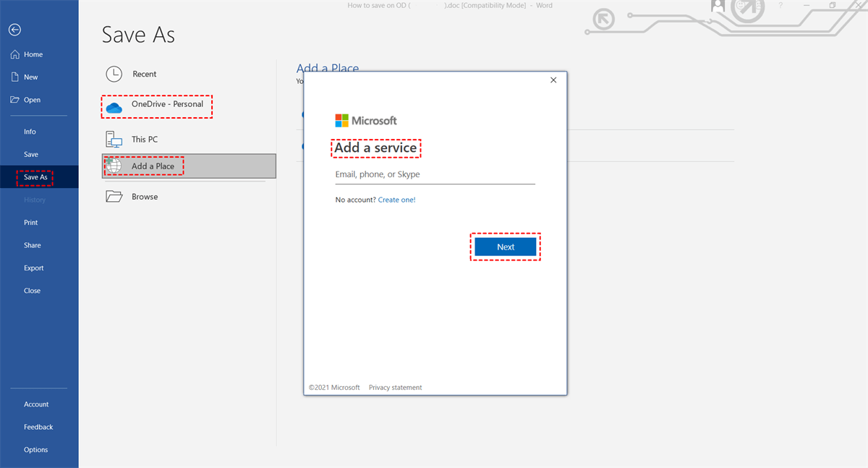The width and height of the screenshot is (868, 468).
Task: Open the Feedback page
Action: (x=38, y=427)
